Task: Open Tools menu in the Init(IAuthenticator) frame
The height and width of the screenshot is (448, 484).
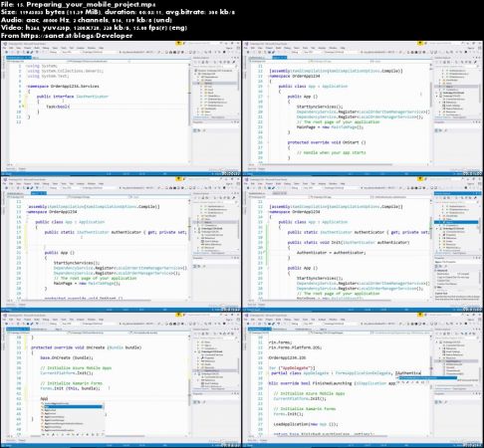Action: [x=305, y=184]
